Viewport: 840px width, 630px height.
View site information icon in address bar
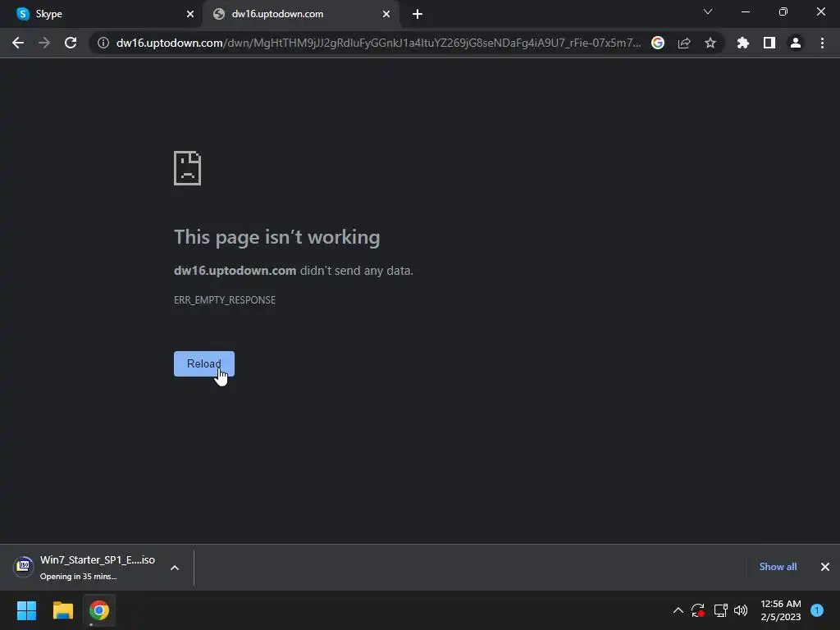tap(103, 43)
